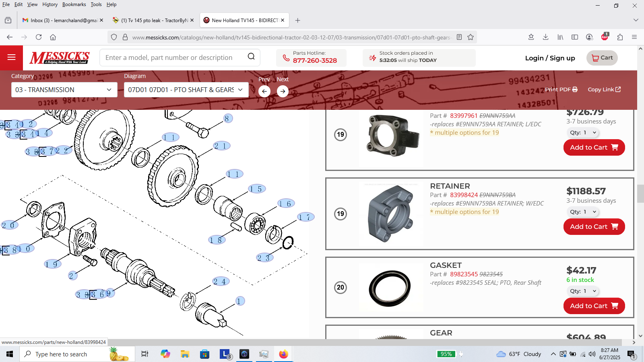644x362 pixels.
Task: Click part number 89823545 link
Action: (x=464, y=274)
